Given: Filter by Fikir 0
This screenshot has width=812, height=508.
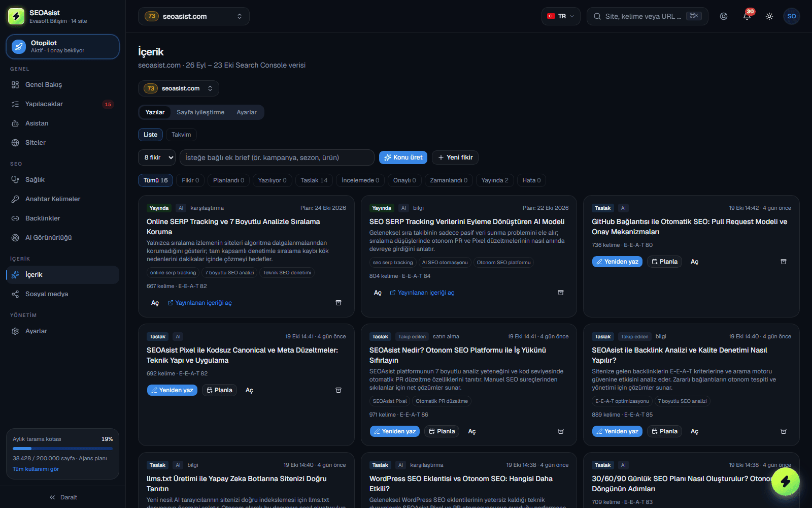Looking at the screenshot, I should (x=190, y=180).
